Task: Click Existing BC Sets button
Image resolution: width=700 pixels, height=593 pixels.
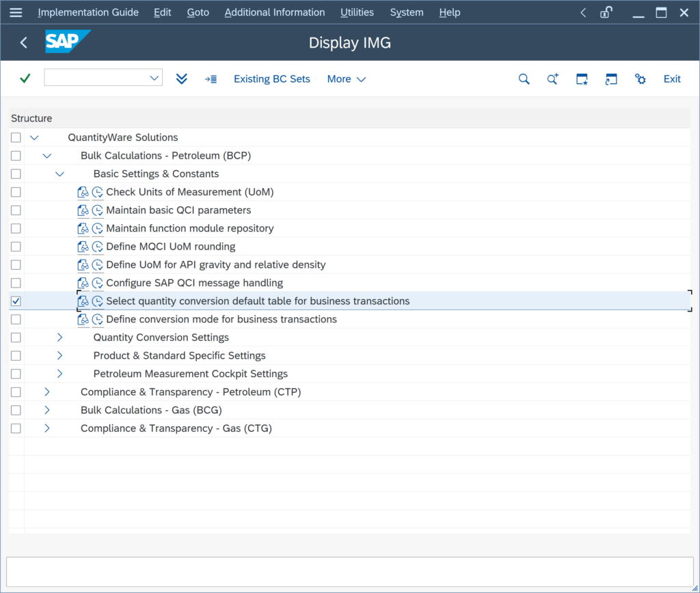Action: click(272, 79)
